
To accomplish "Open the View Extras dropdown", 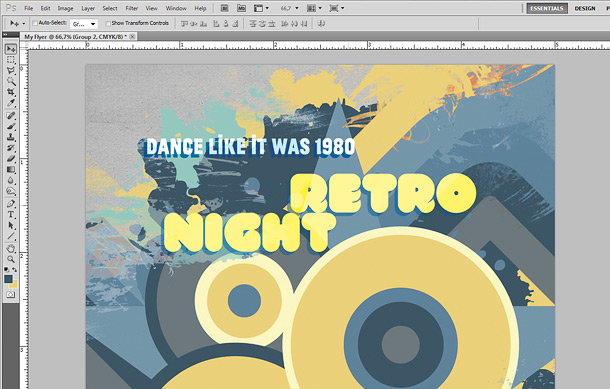I will pyautogui.click(x=261, y=8).
